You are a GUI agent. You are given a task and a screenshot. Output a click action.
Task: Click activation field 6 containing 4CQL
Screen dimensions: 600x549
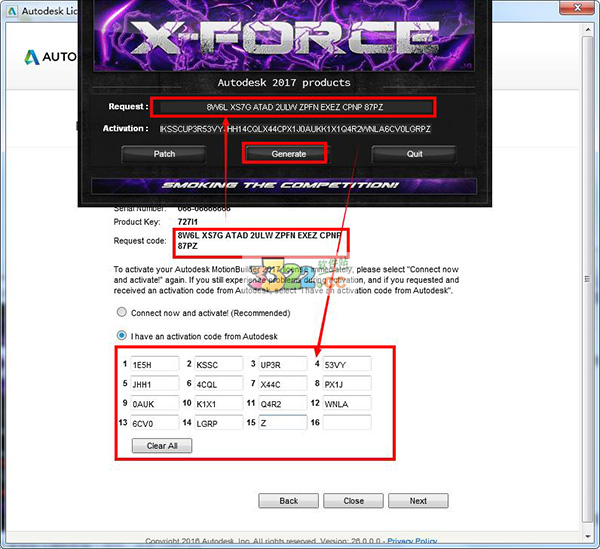[218, 383]
